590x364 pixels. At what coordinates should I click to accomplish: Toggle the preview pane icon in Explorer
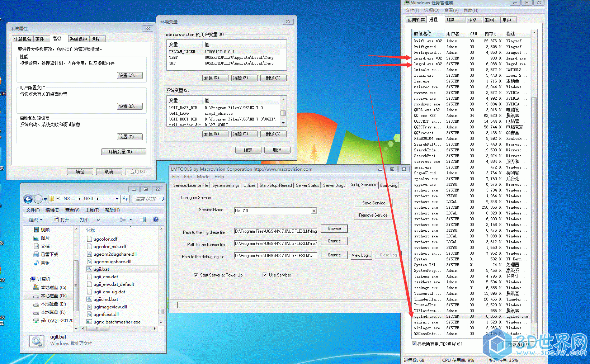click(143, 219)
